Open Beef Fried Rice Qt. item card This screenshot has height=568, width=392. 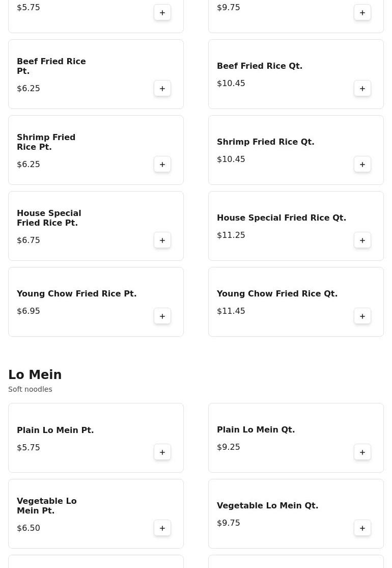(x=296, y=74)
